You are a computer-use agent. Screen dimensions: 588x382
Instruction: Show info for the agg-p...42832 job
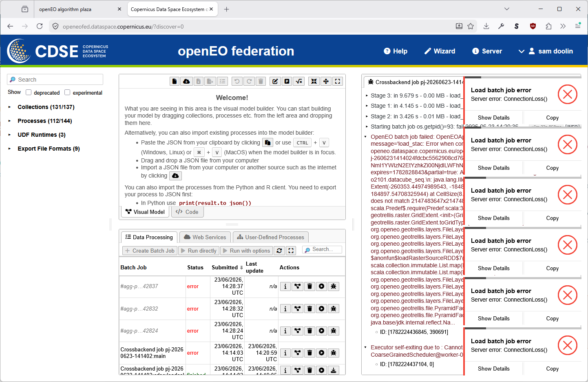pos(285,309)
